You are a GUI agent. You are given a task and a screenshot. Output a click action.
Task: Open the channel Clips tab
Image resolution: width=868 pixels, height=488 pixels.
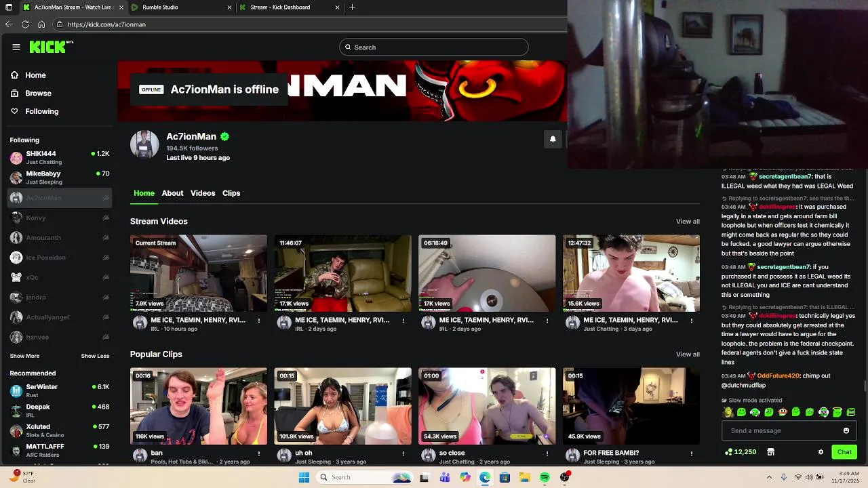pos(231,193)
